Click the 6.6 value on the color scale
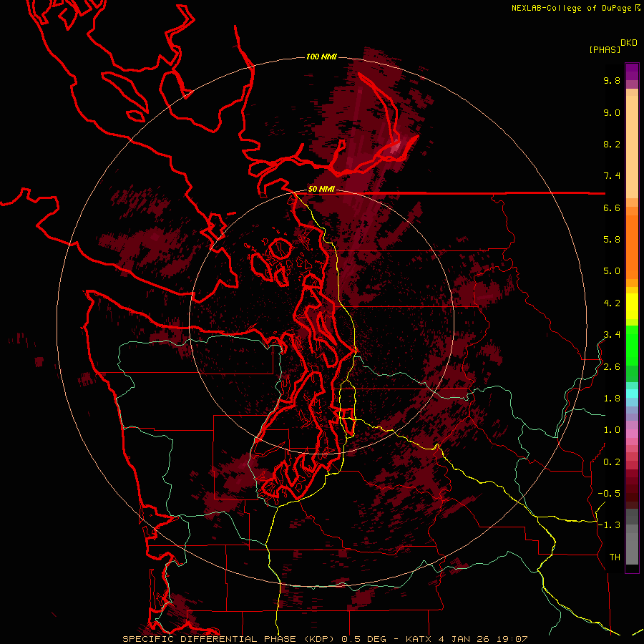This screenshot has height=644, width=644. coord(612,208)
